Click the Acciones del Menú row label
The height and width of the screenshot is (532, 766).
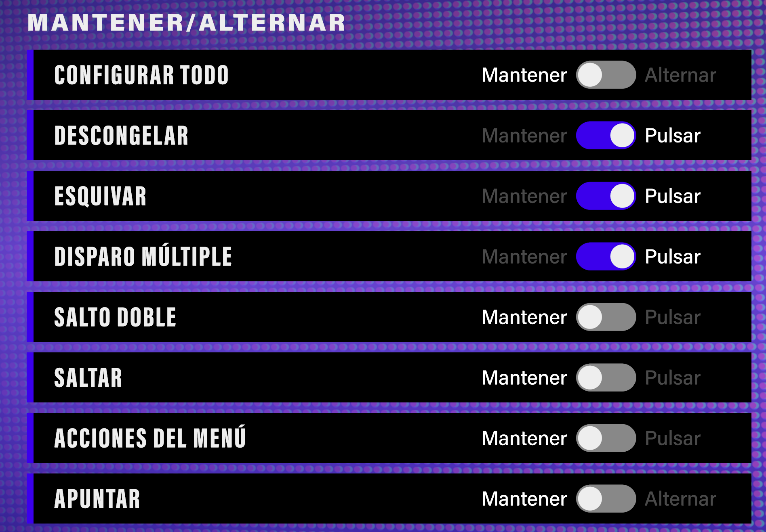pyautogui.click(x=150, y=438)
